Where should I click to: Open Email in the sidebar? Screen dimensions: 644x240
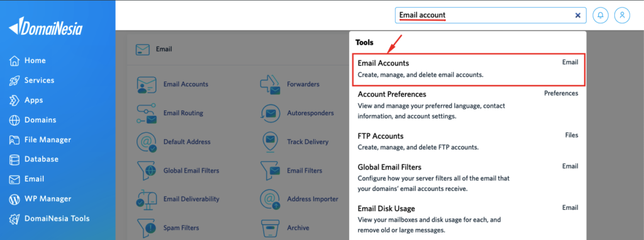click(34, 179)
